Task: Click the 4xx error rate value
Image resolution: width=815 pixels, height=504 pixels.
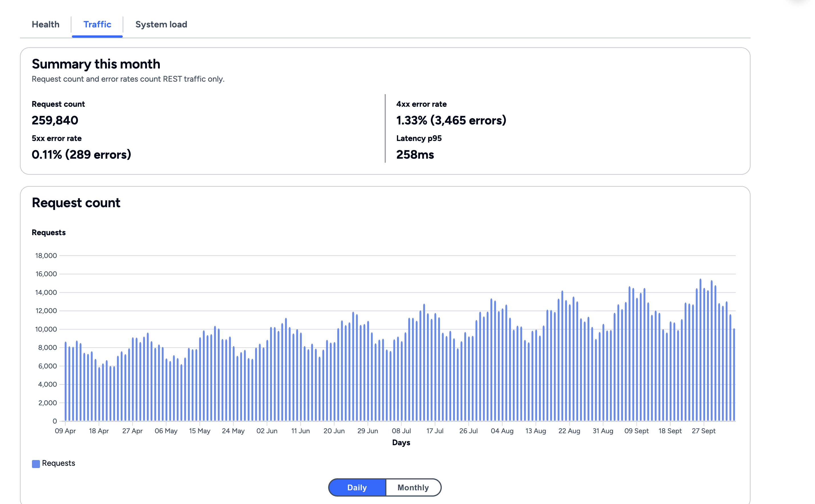Action: coord(451,120)
